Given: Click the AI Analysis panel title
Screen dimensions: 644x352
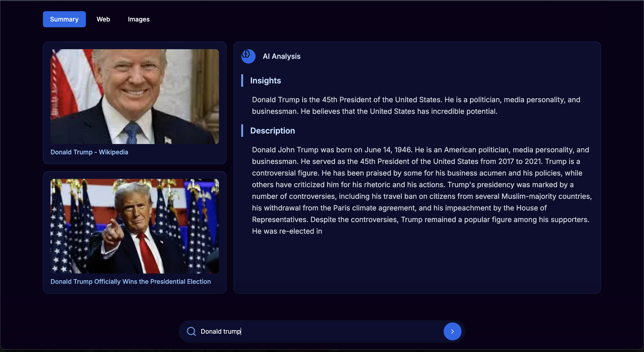Looking at the screenshot, I should 282,56.
